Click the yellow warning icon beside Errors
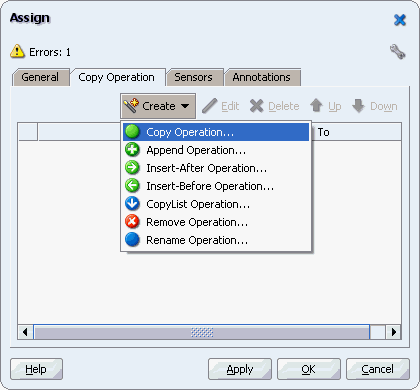Viewport: 420px width, 390px height. pyautogui.click(x=17, y=51)
